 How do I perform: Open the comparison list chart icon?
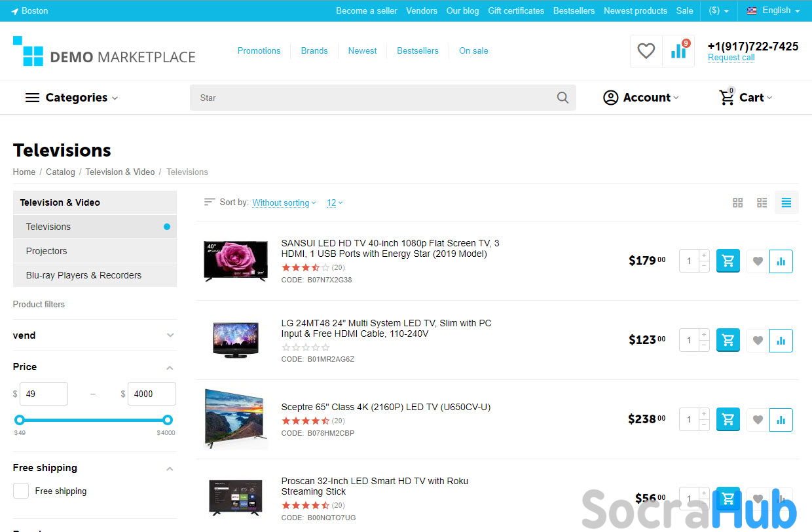tap(678, 51)
